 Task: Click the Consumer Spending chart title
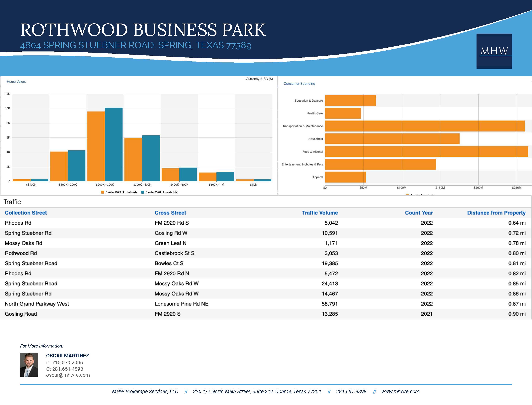pos(299,84)
